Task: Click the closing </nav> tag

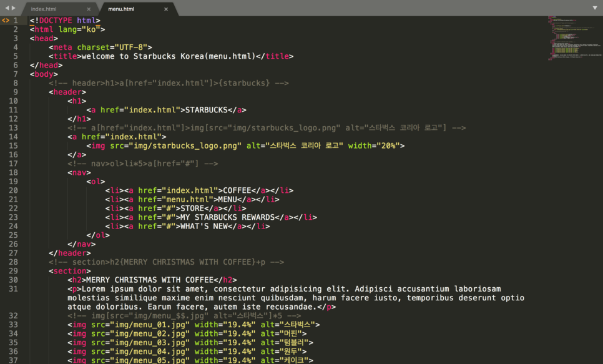Action: click(82, 244)
